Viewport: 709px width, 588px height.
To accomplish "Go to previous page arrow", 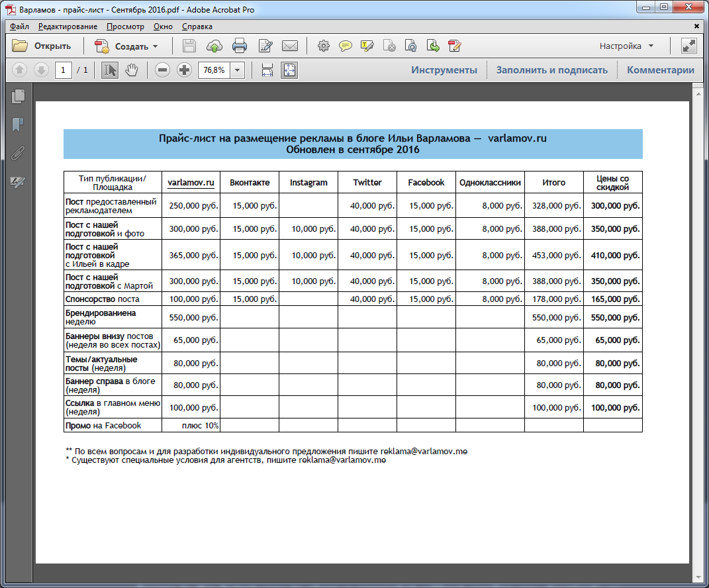I will [x=19, y=70].
